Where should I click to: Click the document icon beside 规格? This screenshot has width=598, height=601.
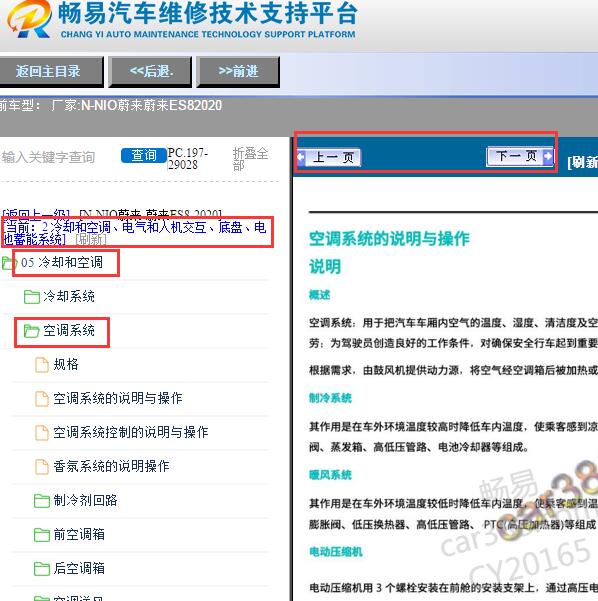click(42, 365)
